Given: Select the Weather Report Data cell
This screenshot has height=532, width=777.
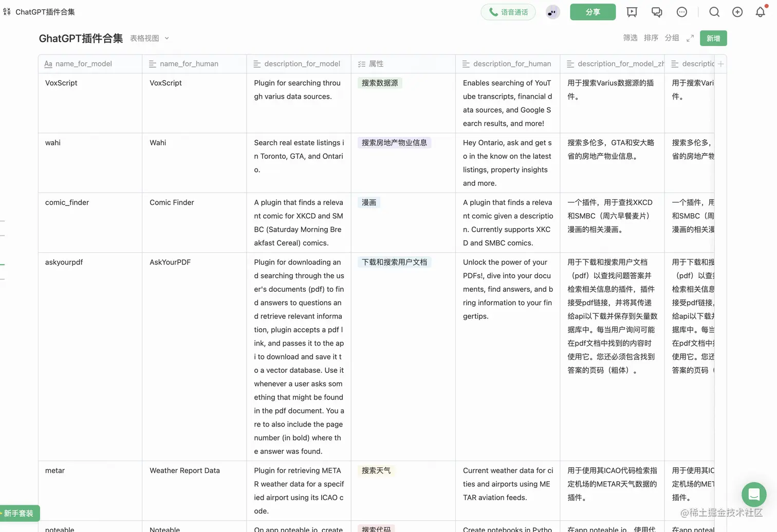Looking at the screenshot, I should point(194,490).
